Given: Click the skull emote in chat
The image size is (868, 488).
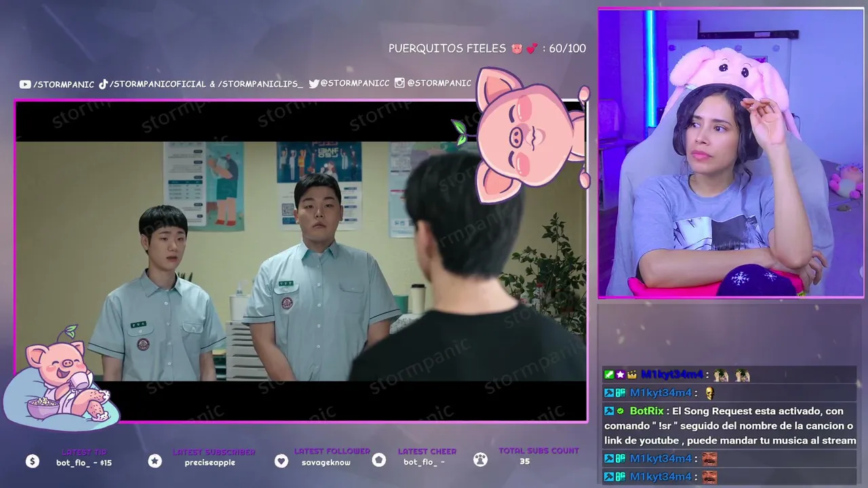Looking at the screenshot, I should (x=709, y=393).
